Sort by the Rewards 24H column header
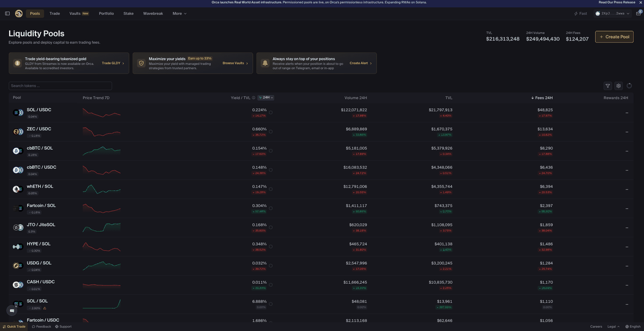644x331 pixels. 616,98
